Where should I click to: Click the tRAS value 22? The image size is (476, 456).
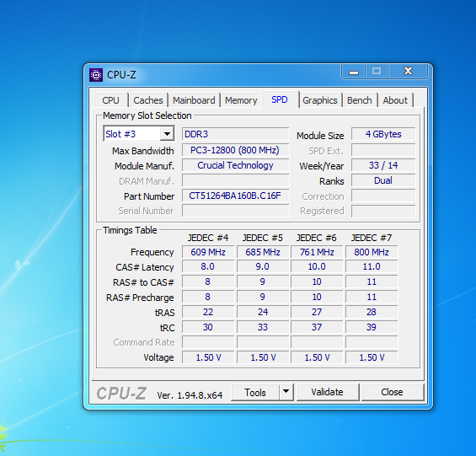click(x=208, y=312)
